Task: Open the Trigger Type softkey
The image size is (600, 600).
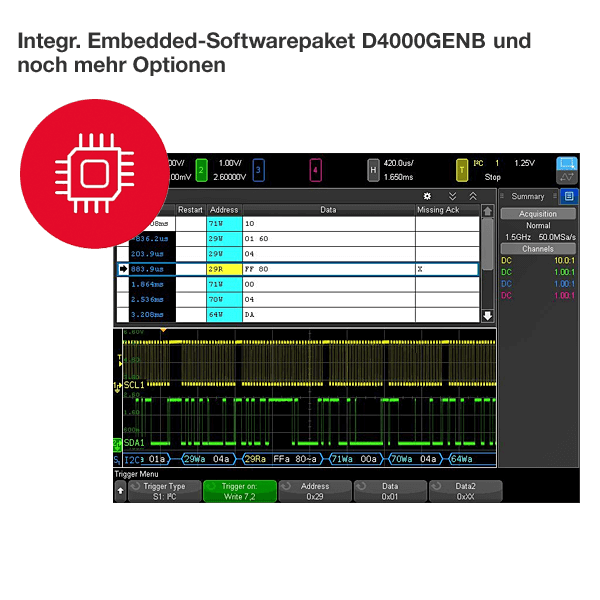Action: point(164,491)
